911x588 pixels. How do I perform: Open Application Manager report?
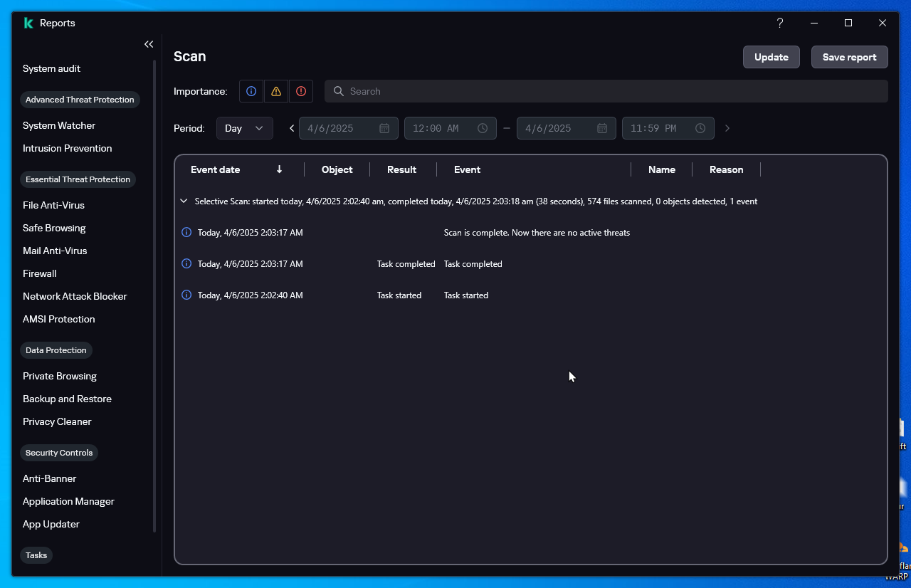[x=68, y=501]
